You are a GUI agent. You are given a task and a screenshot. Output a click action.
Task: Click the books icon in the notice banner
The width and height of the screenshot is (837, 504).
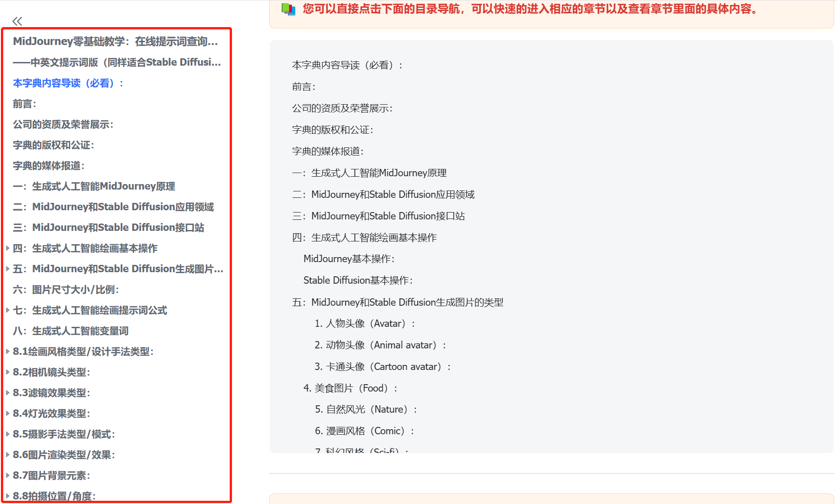(288, 9)
